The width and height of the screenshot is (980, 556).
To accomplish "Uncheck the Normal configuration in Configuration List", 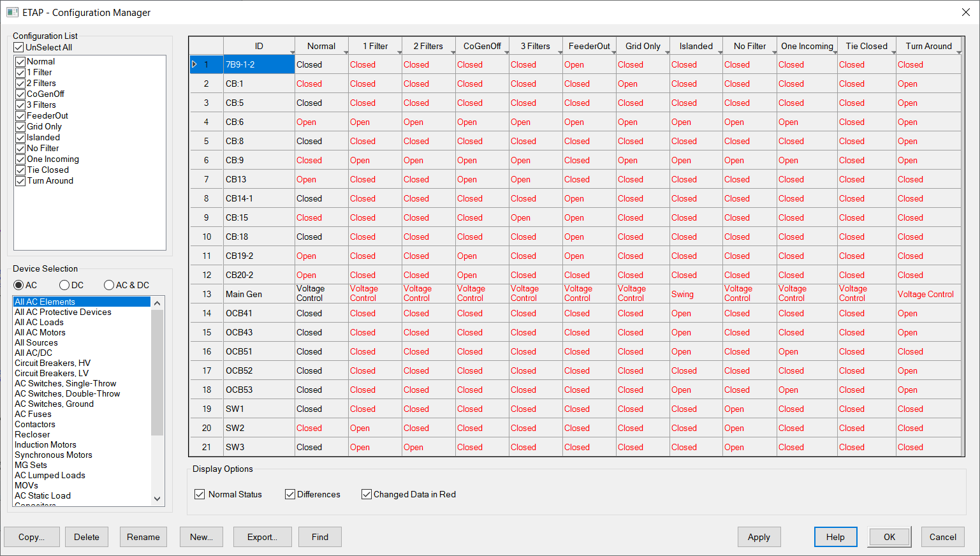I will (x=20, y=61).
